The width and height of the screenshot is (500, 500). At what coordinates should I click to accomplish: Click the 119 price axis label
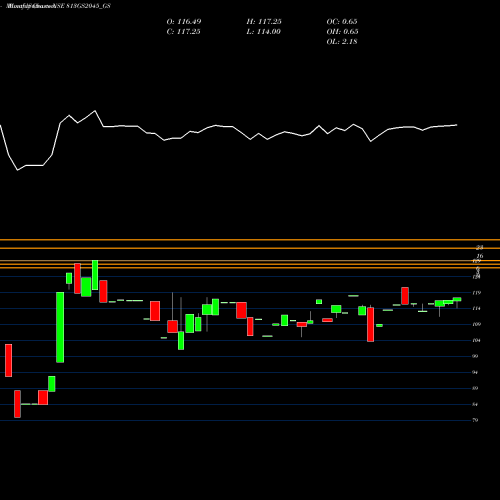477,293
